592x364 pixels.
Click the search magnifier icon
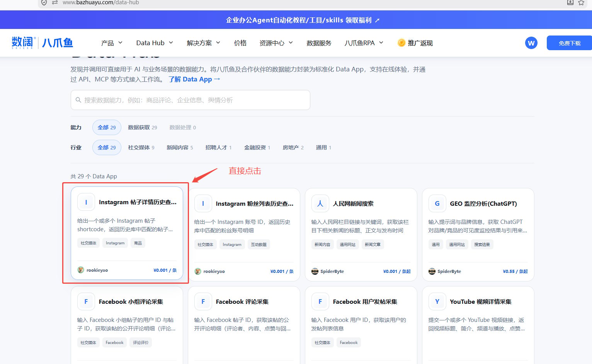[78, 100]
